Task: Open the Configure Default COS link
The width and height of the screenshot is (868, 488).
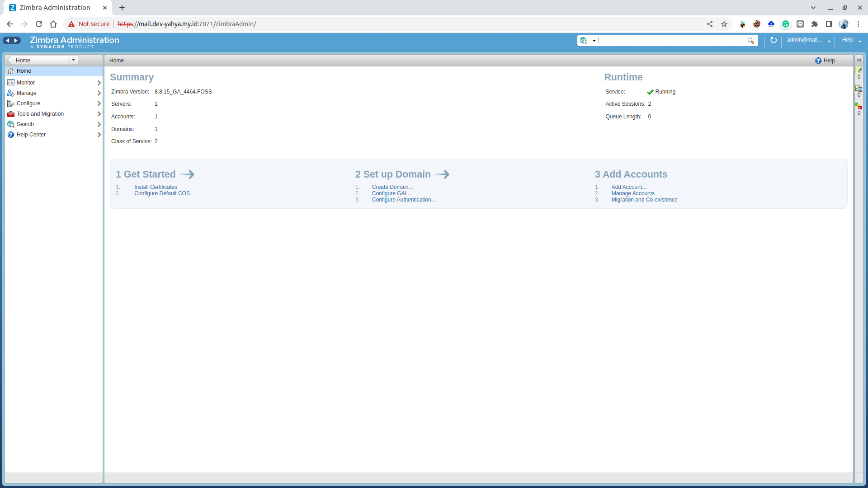Action: pyautogui.click(x=162, y=193)
